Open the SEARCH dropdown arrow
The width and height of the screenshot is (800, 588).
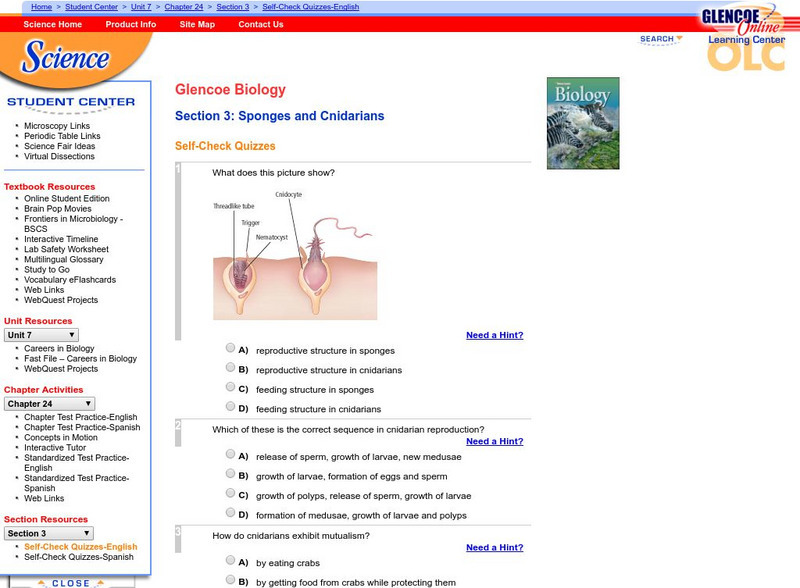(x=679, y=38)
